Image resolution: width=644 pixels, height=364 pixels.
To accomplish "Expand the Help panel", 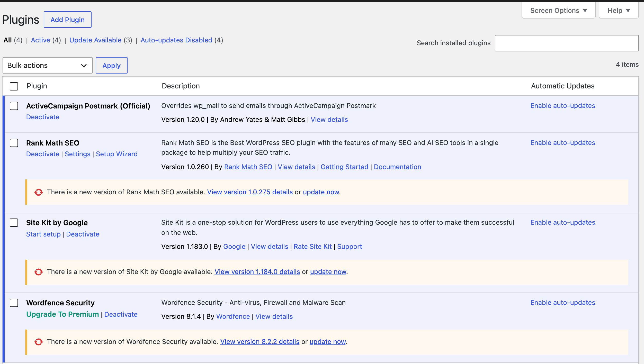I will [619, 11].
